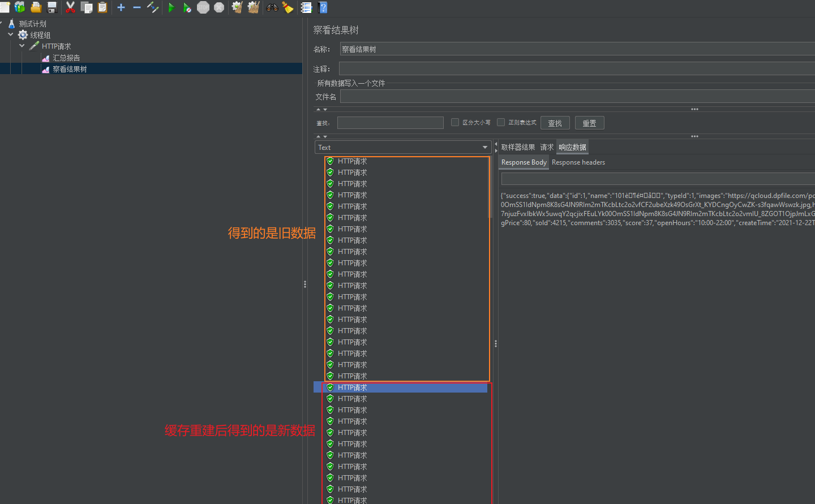
Task: Click the 查找 search button
Action: pyautogui.click(x=555, y=123)
